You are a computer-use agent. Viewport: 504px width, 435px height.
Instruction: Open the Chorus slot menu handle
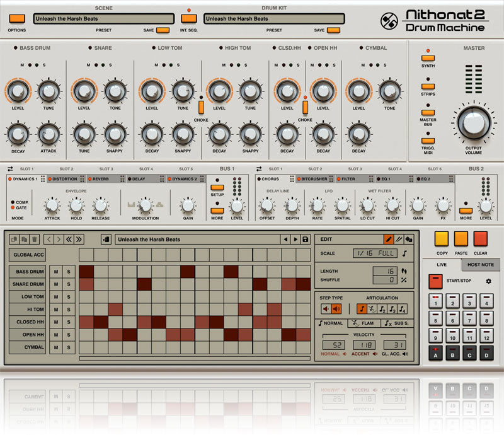click(x=292, y=179)
